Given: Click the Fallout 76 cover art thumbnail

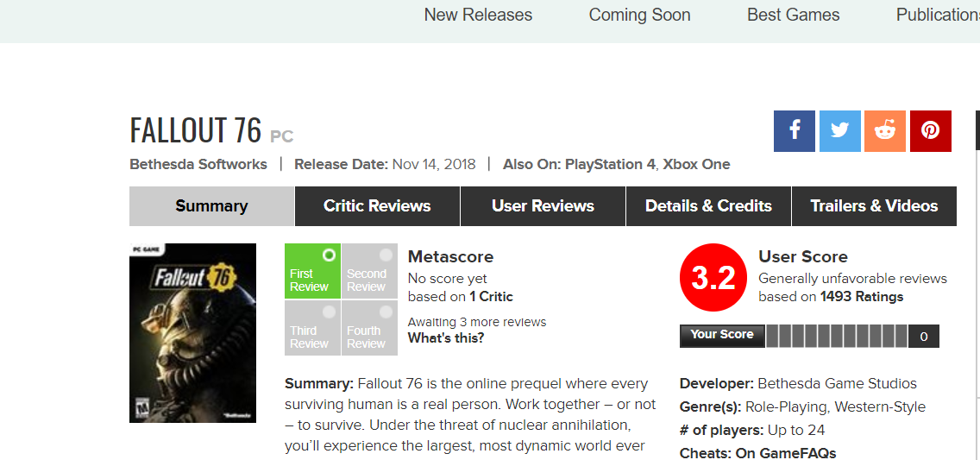Looking at the screenshot, I should click(192, 333).
